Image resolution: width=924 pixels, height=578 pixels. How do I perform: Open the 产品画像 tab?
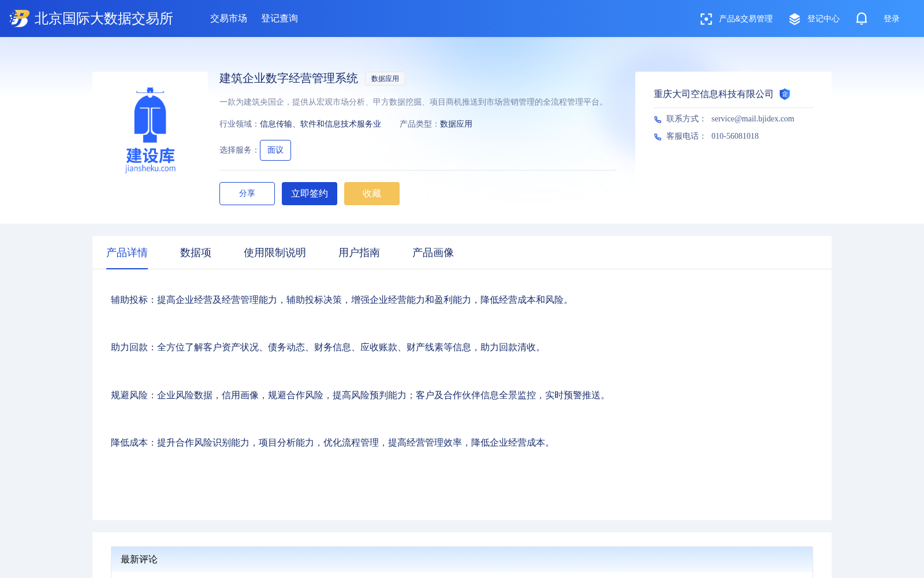coord(433,253)
